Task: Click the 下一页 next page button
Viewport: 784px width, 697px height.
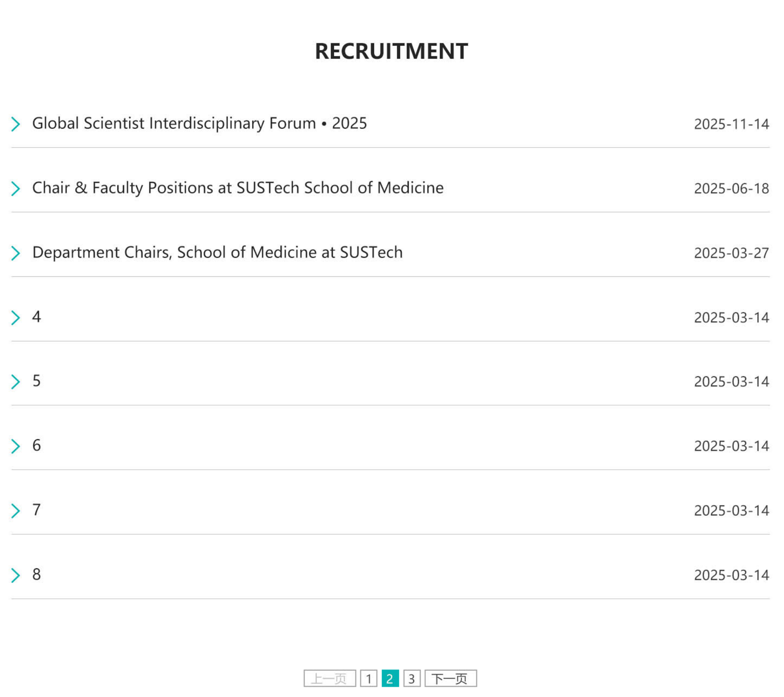Action: click(x=450, y=678)
